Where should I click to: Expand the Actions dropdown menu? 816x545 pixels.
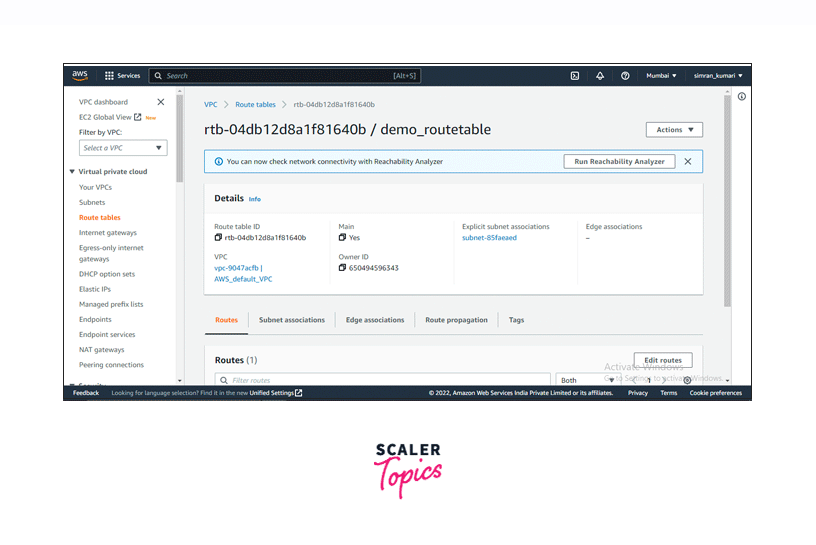[x=674, y=130]
